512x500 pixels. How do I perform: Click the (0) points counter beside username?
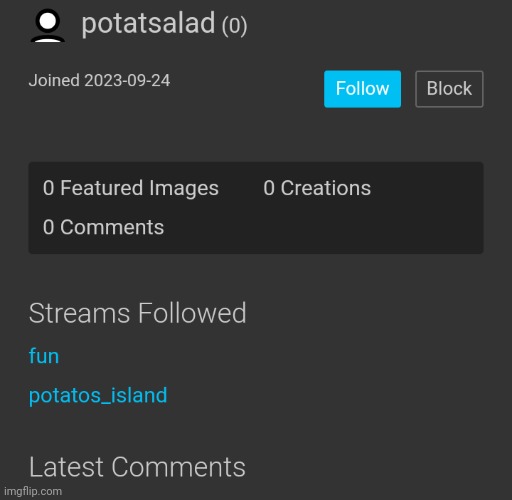click(235, 25)
